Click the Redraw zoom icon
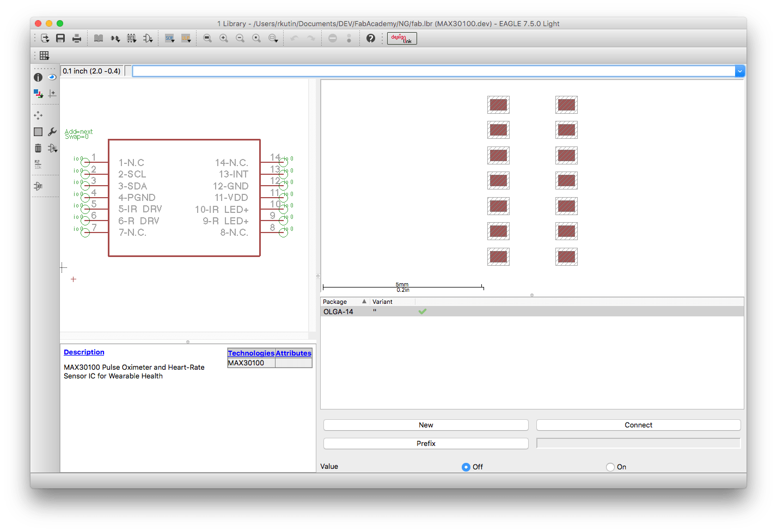 click(256, 38)
